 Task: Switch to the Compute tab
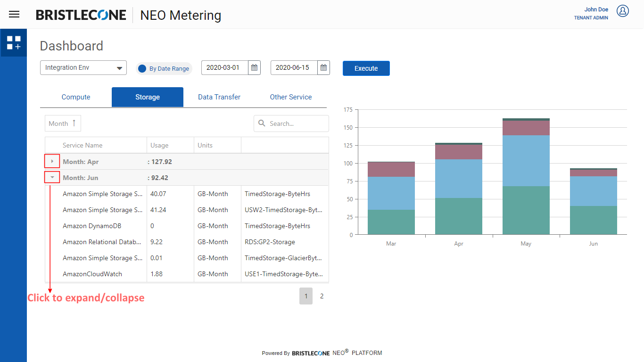(x=76, y=97)
